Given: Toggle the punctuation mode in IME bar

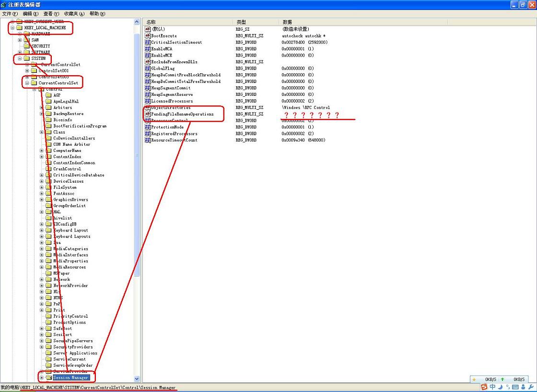Looking at the screenshot, I should [507, 387].
